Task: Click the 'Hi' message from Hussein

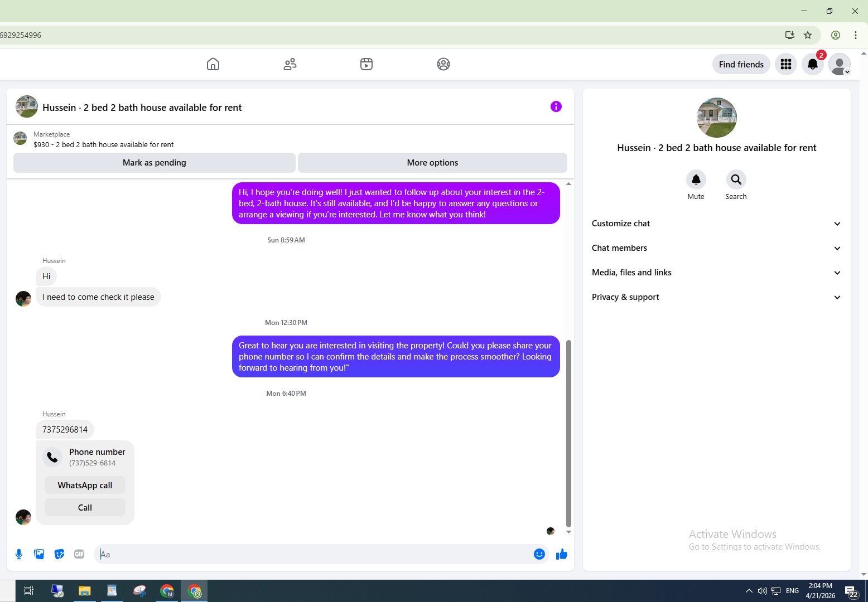Action: coord(46,276)
